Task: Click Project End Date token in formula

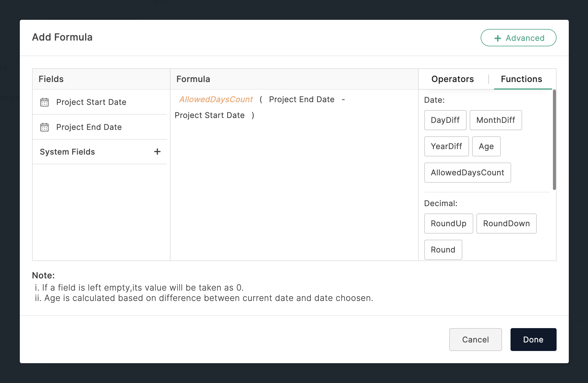Action: pos(302,99)
